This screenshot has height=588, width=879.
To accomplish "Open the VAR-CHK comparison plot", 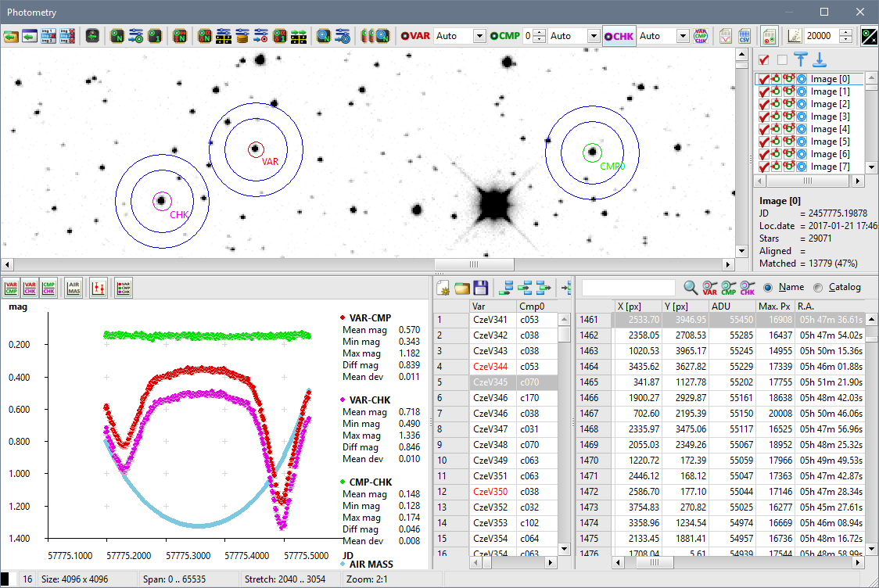I will pos(29,288).
